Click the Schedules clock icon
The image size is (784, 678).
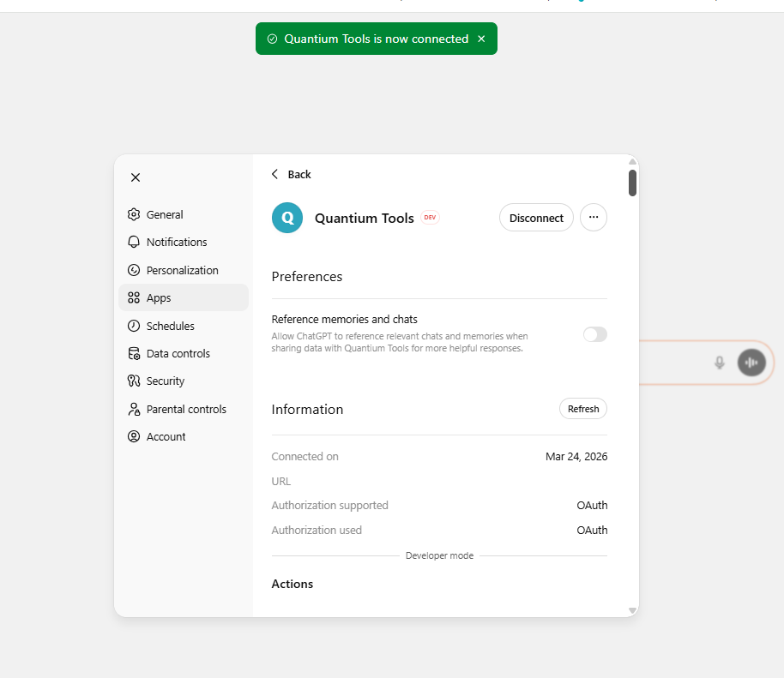[x=134, y=326]
